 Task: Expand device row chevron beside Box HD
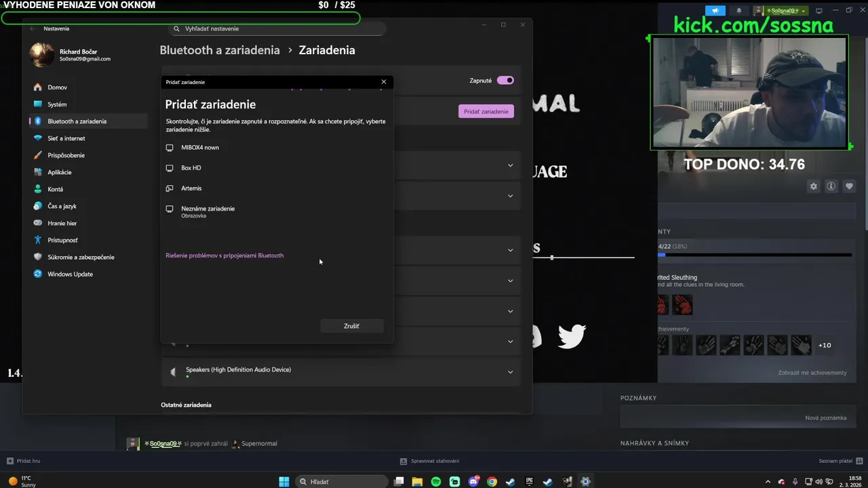coord(511,165)
